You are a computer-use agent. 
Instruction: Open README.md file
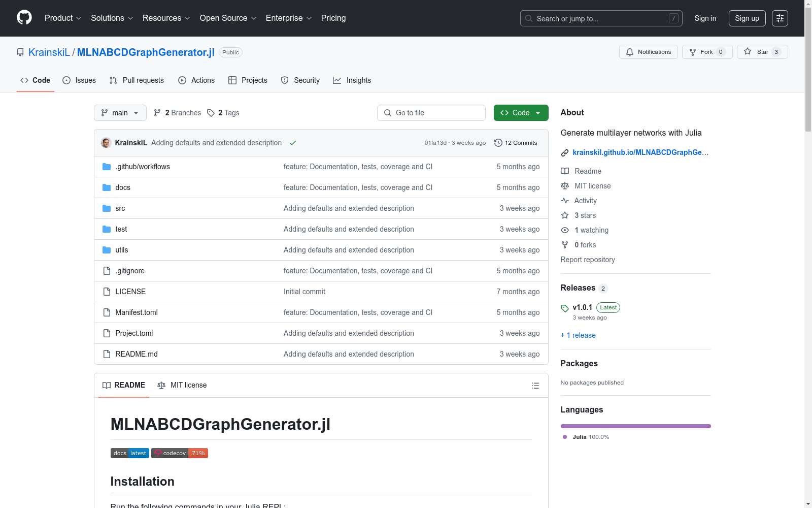point(137,354)
